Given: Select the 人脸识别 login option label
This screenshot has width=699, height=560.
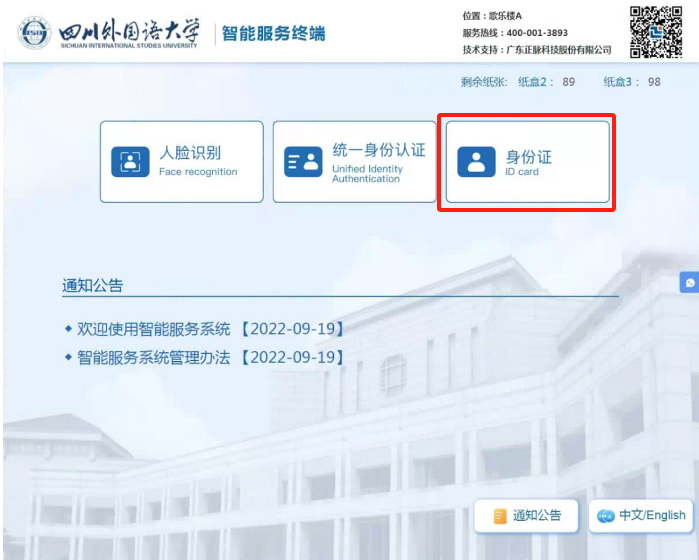Looking at the screenshot, I should pyautogui.click(x=190, y=153).
